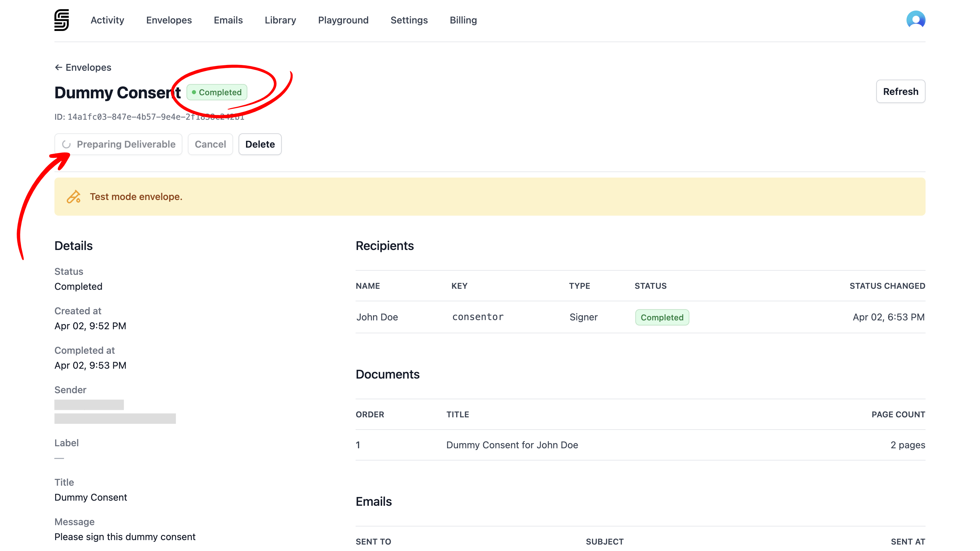
Task: Click the green Completed status badge
Action: coord(216,93)
